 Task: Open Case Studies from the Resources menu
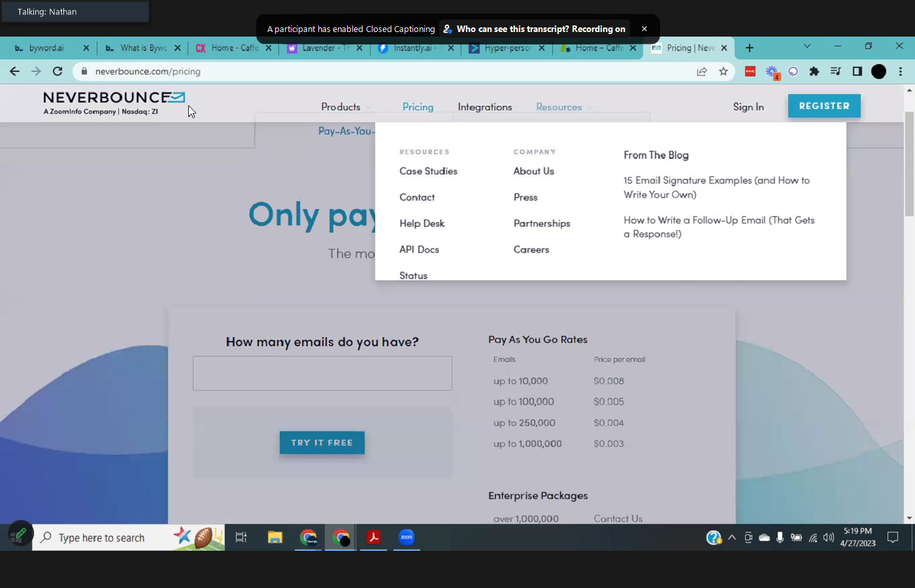click(428, 171)
